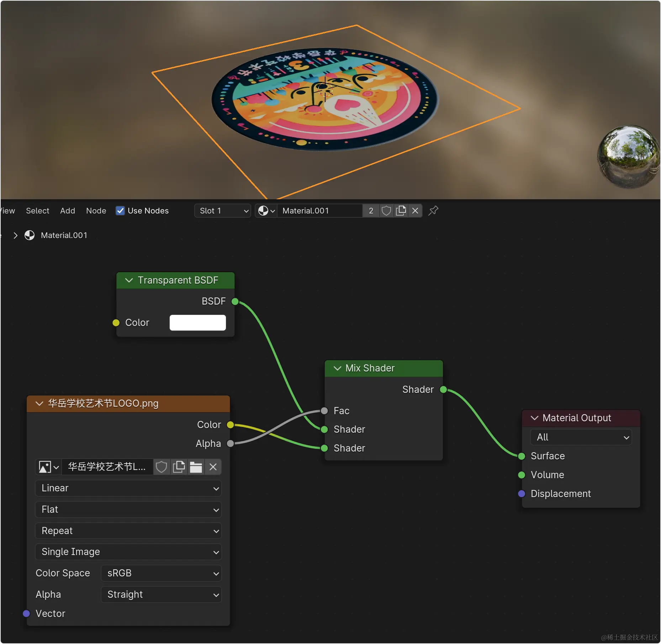661x644 pixels.
Task: Open the Linear interpolation dropdown
Action: 128,488
